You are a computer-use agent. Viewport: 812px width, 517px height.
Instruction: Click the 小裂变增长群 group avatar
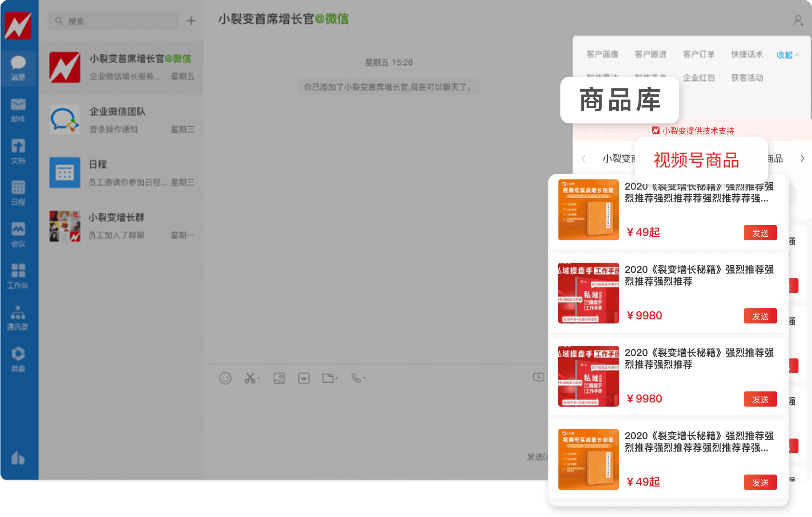pos(65,226)
